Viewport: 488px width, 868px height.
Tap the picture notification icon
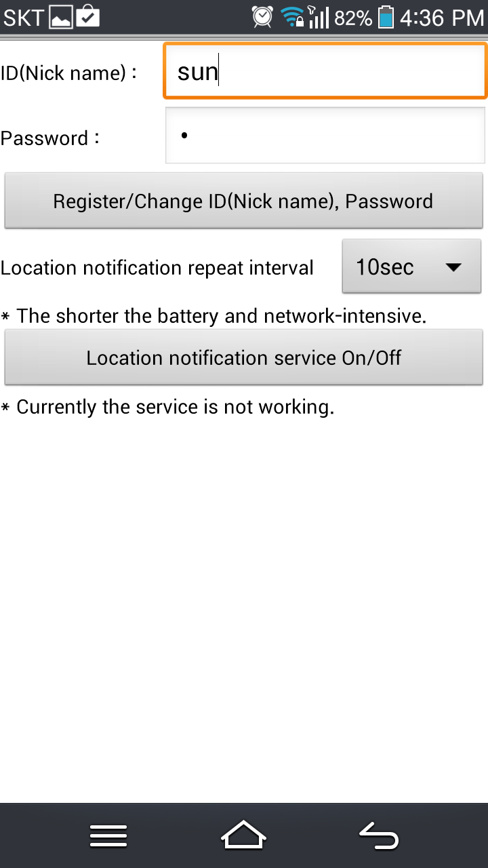(x=61, y=17)
